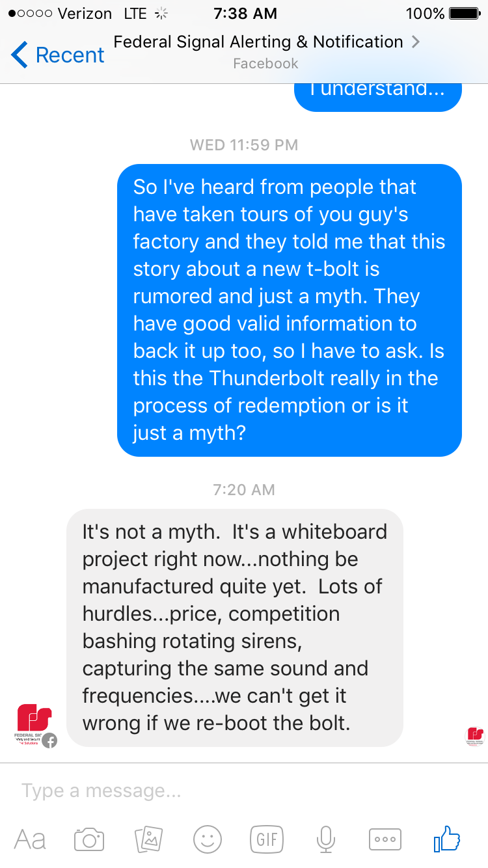Open the photo gallery icon
Screen dimensions: 488x868
pos(148,839)
